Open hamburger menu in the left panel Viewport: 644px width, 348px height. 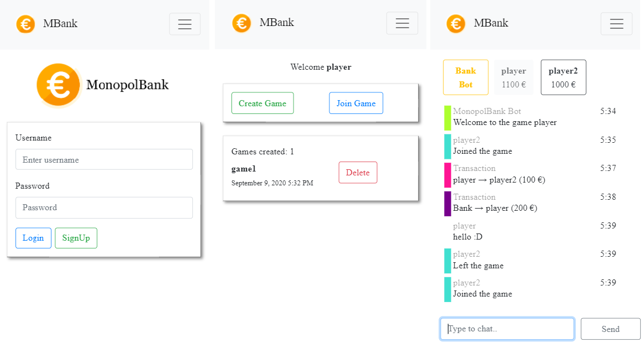(x=184, y=24)
